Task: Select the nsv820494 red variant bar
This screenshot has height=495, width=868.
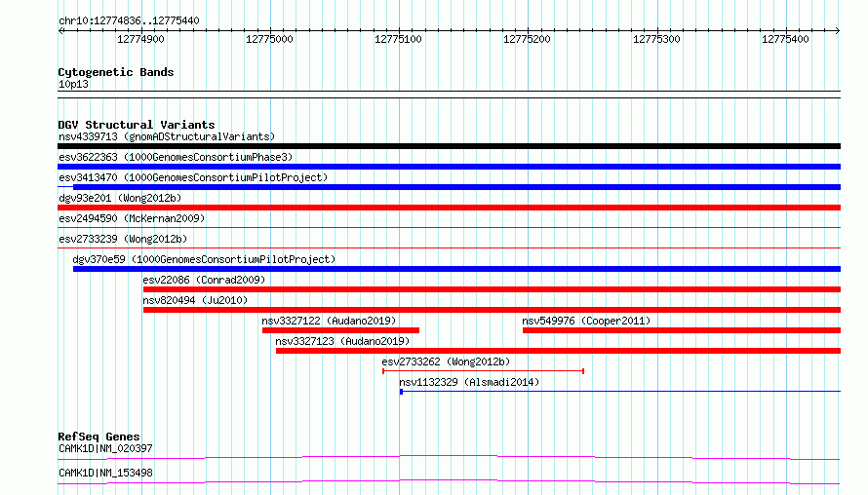Action: click(x=492, y=310)
